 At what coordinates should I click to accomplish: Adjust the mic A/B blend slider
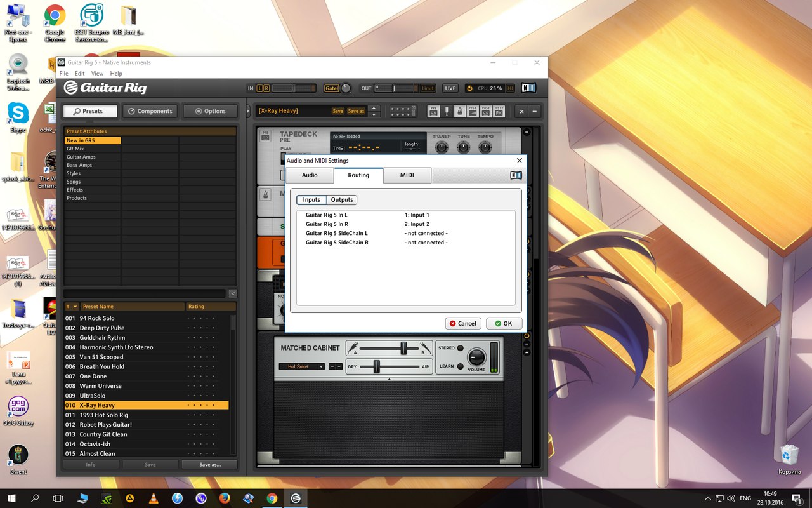tap(403, 348)
